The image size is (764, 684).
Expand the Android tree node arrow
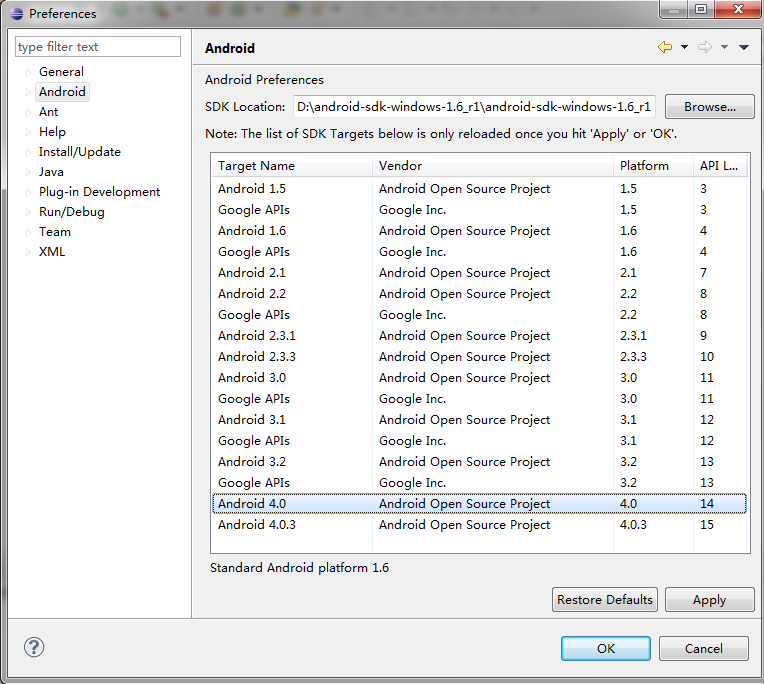point(28,92)
